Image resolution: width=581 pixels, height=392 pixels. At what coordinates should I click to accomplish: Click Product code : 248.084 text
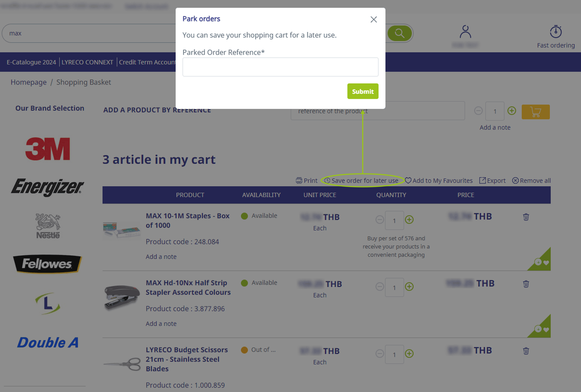point(182,242)
